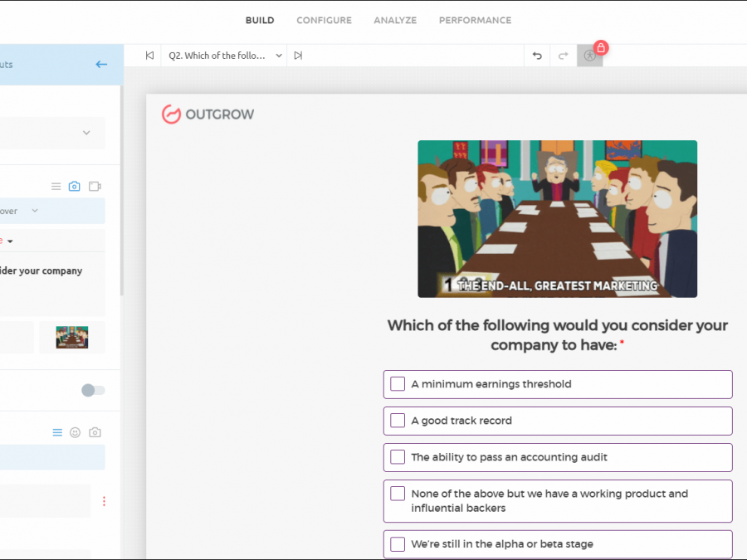Open the Analyze tab
Screen dimensions: 747x560
[395, 20]
